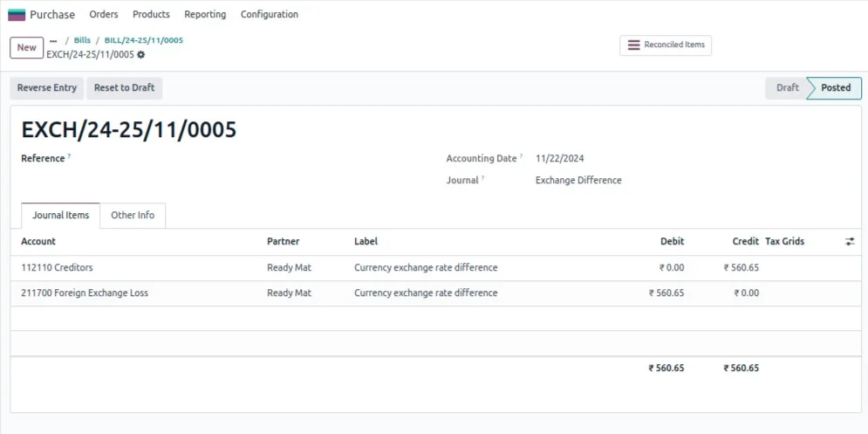The height and width of the screenshot is (434, 868).
Task: Click the ₹ 0.00 debit in Creditors row
Action: (x=672, y=268)
